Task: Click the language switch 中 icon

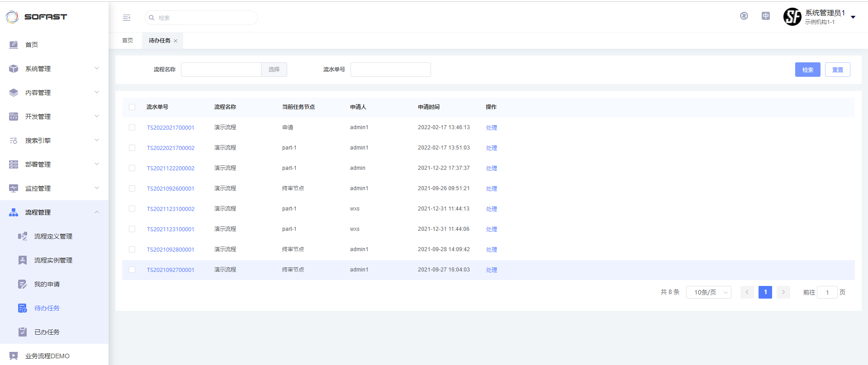Action: coord(765,16)
